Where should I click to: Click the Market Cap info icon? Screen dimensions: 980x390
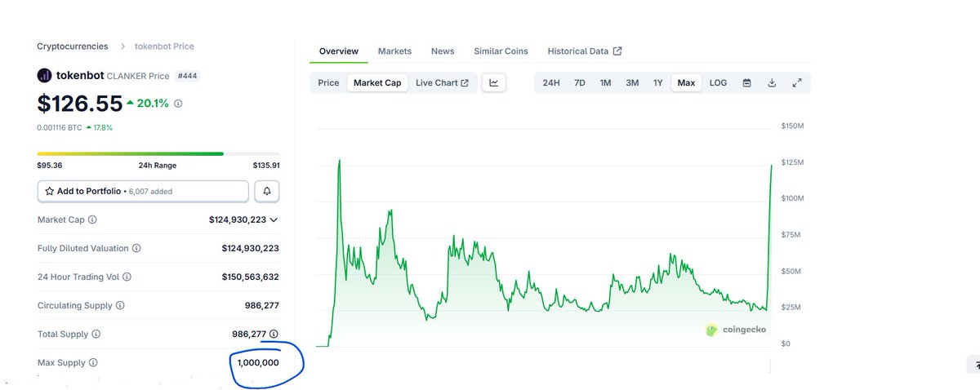pos(92,219)
